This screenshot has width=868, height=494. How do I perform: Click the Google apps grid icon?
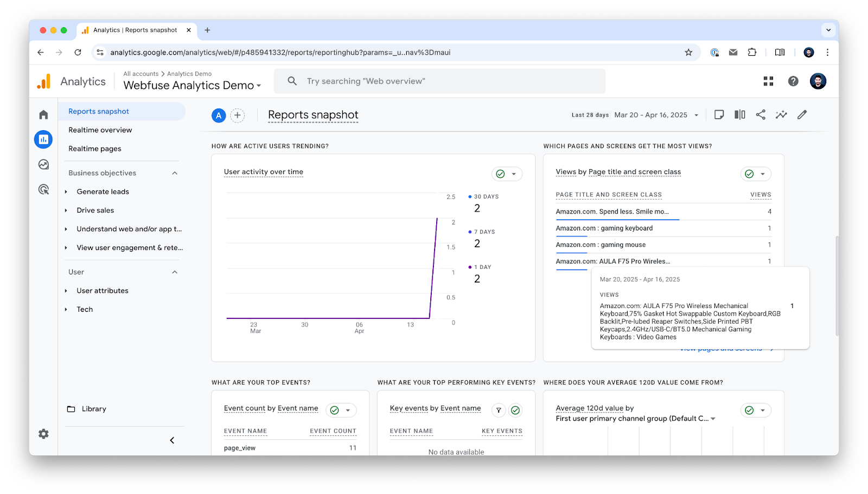768,81
